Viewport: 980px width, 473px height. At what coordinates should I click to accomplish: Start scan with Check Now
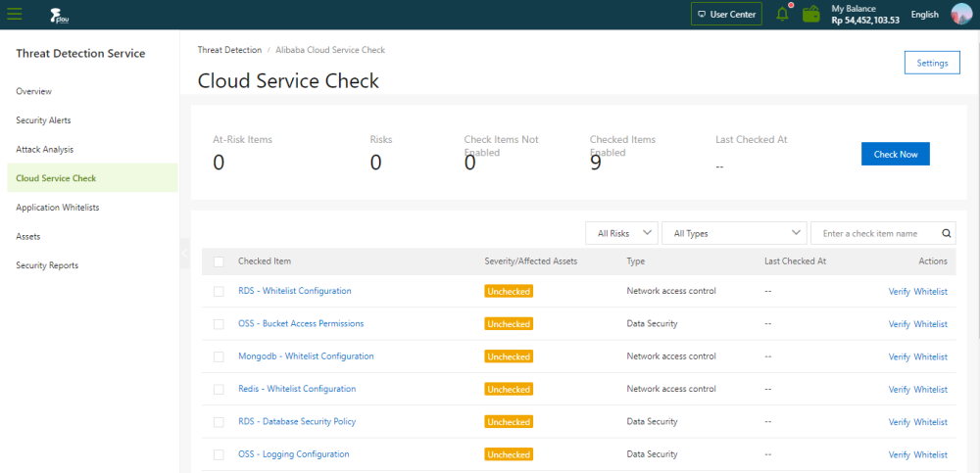(x=895, y=154)
